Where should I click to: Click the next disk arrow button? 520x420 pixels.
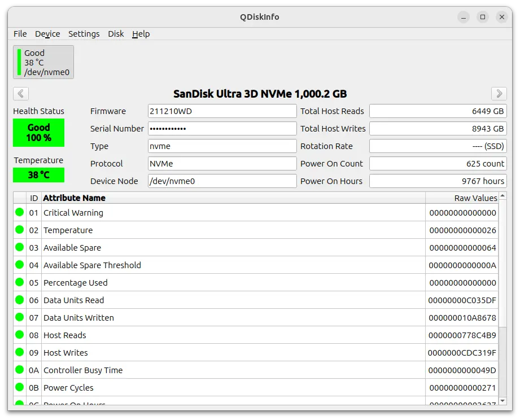coord(499,94)
